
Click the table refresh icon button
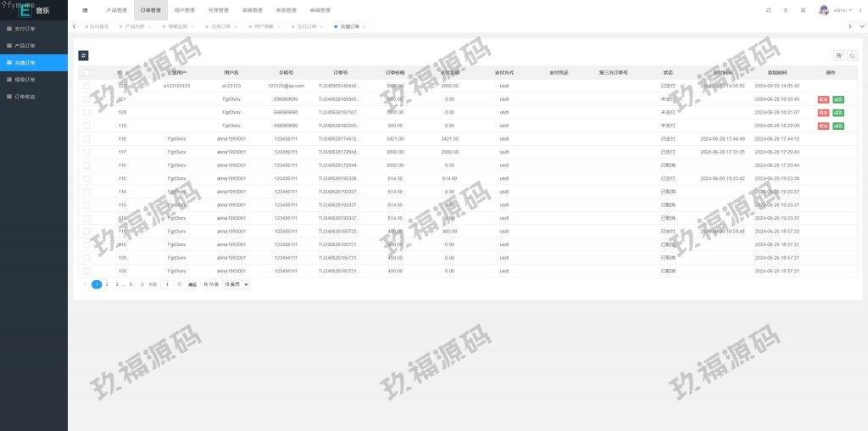tap(83, 55)
